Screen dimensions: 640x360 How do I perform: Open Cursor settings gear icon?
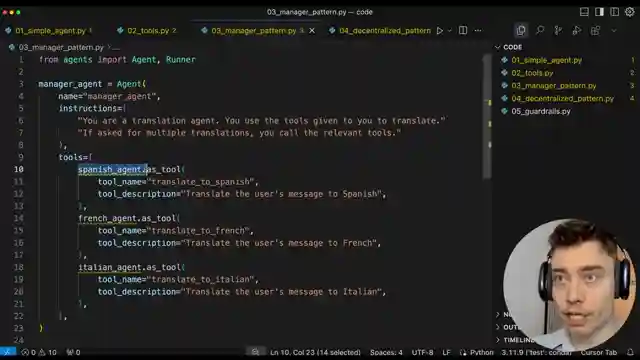(x=630, y=12)
